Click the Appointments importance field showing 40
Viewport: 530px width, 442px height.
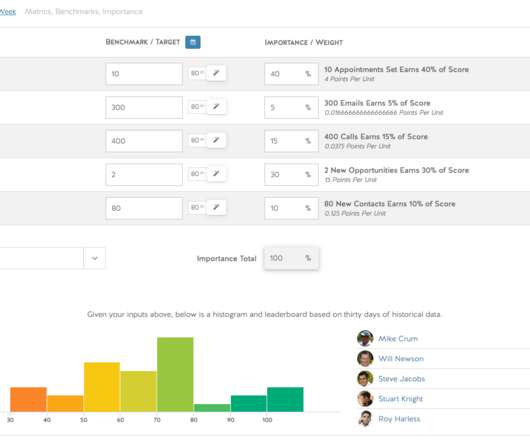[291, 74]
